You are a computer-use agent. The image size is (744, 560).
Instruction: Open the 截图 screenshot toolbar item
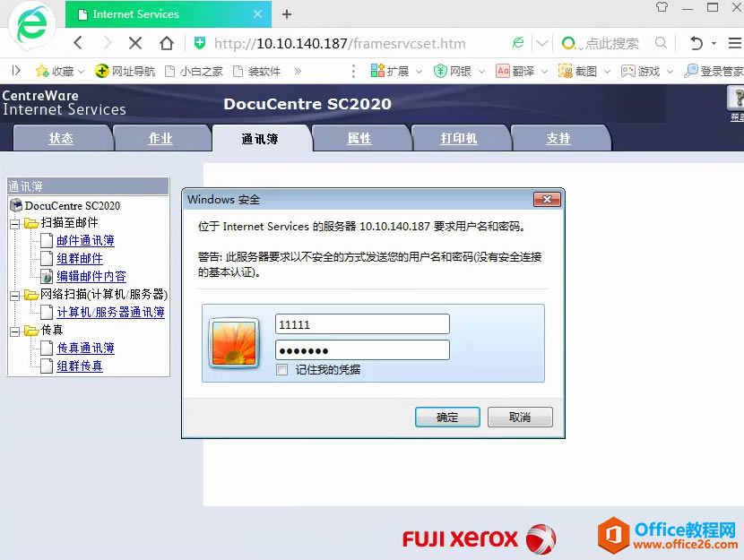click(x=577, y=71)
